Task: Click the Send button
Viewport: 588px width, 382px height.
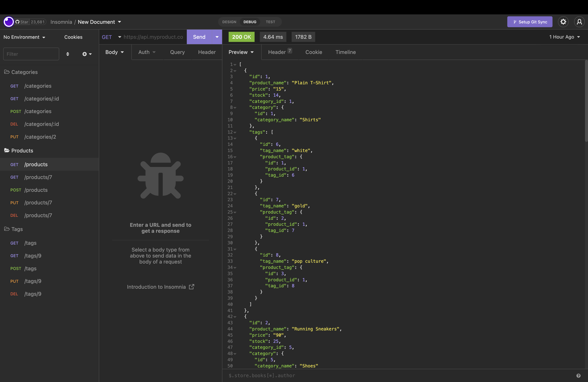Action: click(199, 37)
